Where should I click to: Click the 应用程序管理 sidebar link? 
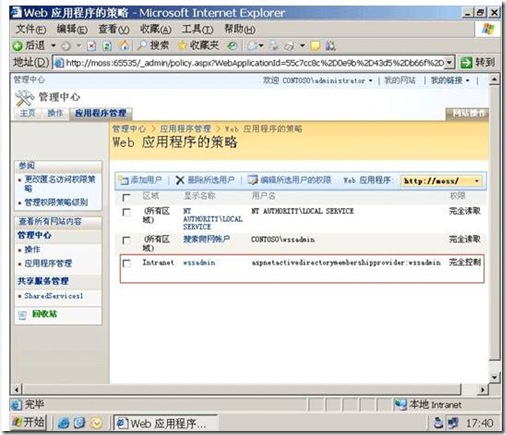[48, 263]
